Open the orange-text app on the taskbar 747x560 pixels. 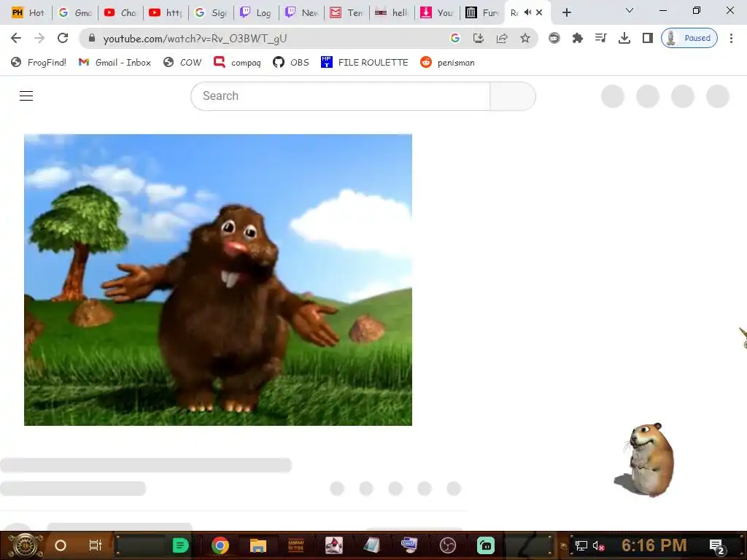tap(296, 545)
